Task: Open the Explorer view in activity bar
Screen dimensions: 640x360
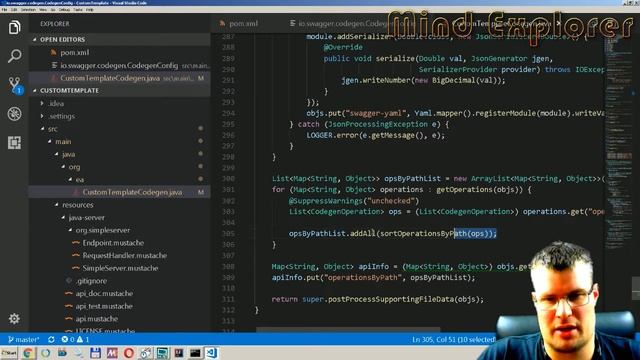Action: click(14, 28)
